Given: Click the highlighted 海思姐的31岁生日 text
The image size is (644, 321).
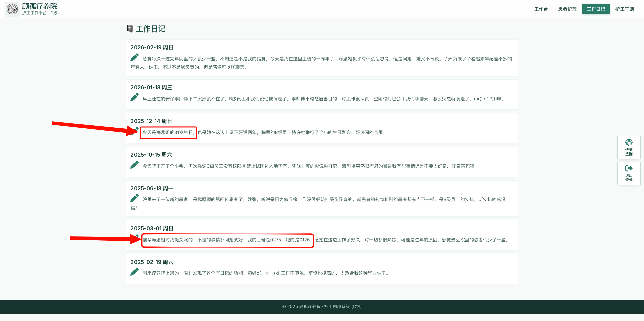Looking at the screenshot, I should (168, 132).
